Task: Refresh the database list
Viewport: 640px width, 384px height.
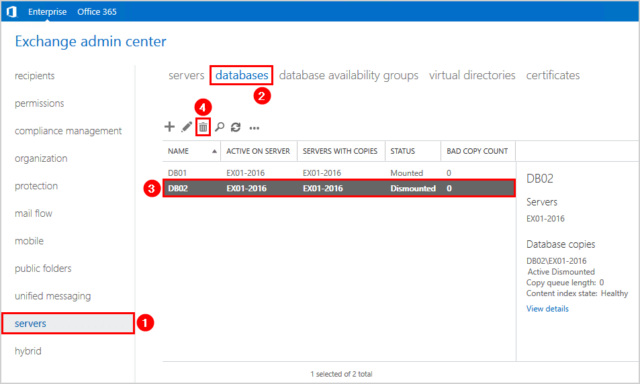Action: point(236,127)
